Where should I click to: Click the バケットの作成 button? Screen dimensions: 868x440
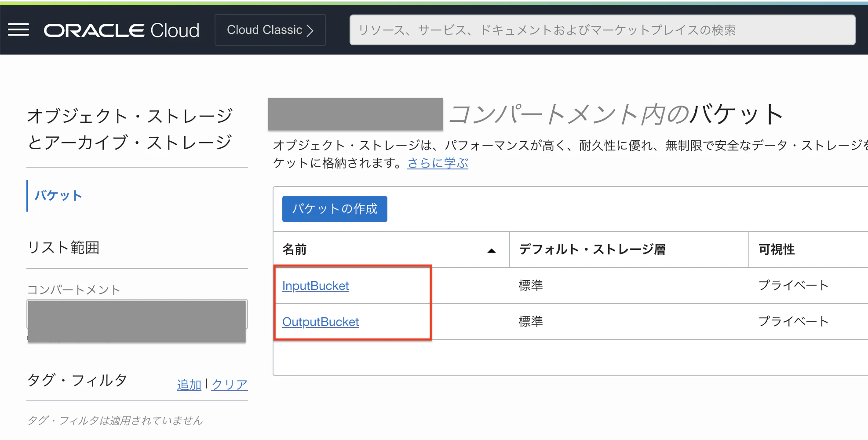click(335, 209)
